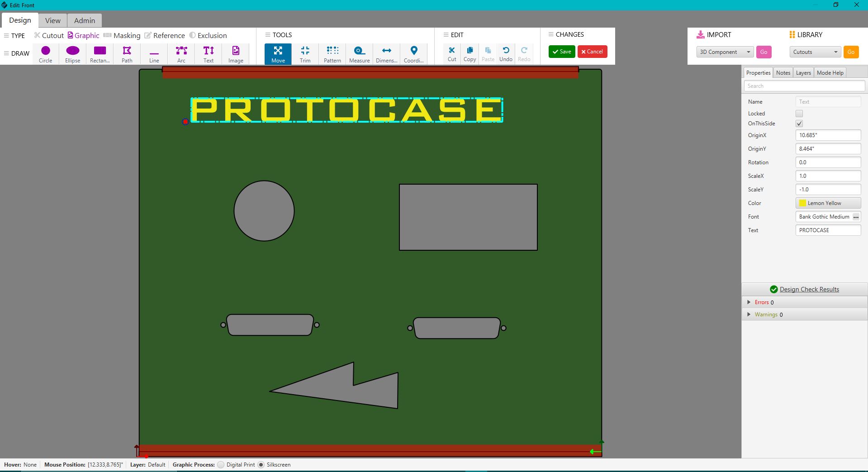Activate the Coordinate tool
The width and height of the screenshot is (868, 472).
[x=414, y=54]
